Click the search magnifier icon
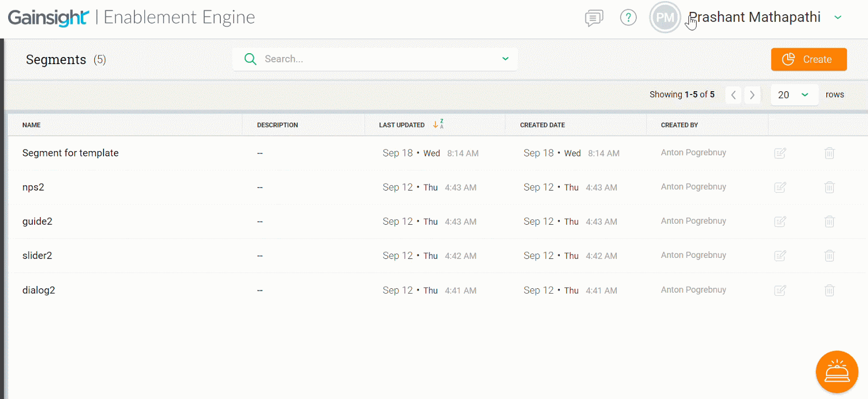This screenshot has width=868, height=399. point(250,59)
